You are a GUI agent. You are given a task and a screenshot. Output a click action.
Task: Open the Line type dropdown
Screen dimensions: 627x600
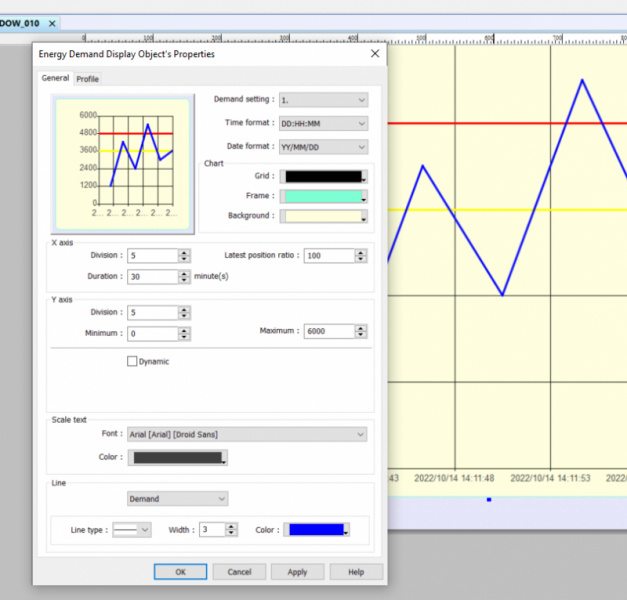click(131, 529)
